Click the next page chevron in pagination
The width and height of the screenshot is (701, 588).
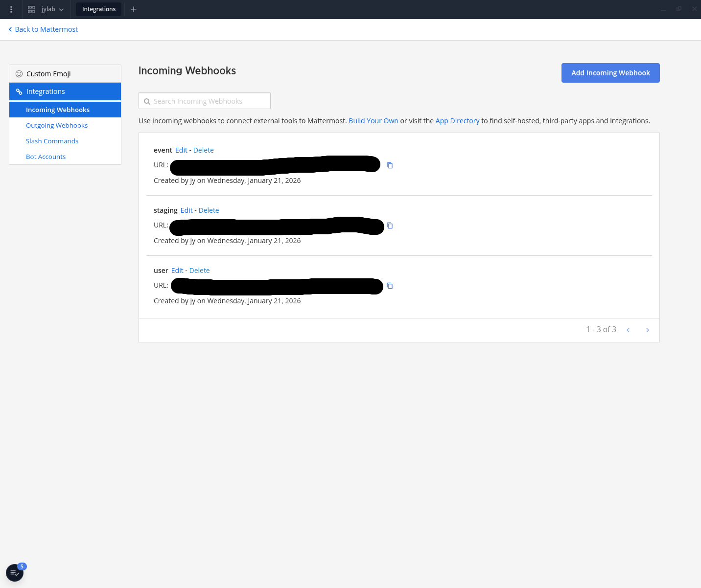[647, 330]
